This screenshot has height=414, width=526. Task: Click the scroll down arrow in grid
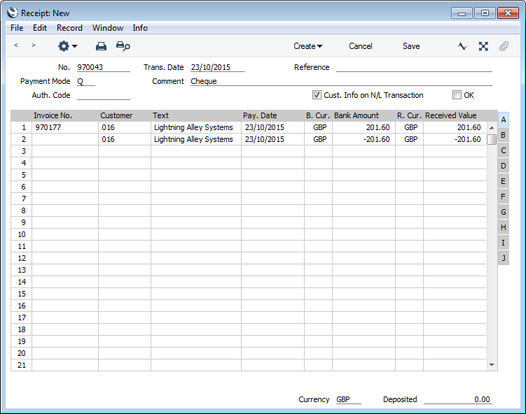[492, 365]
